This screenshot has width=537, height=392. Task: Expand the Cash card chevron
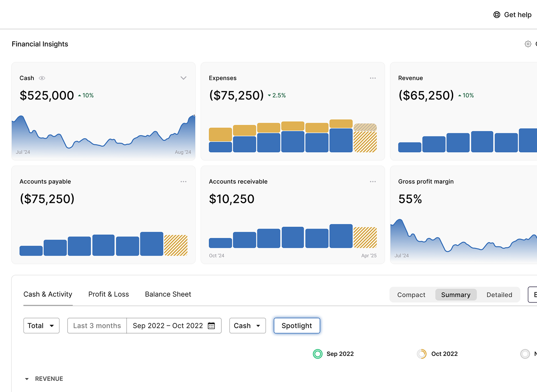pos(183,78)
